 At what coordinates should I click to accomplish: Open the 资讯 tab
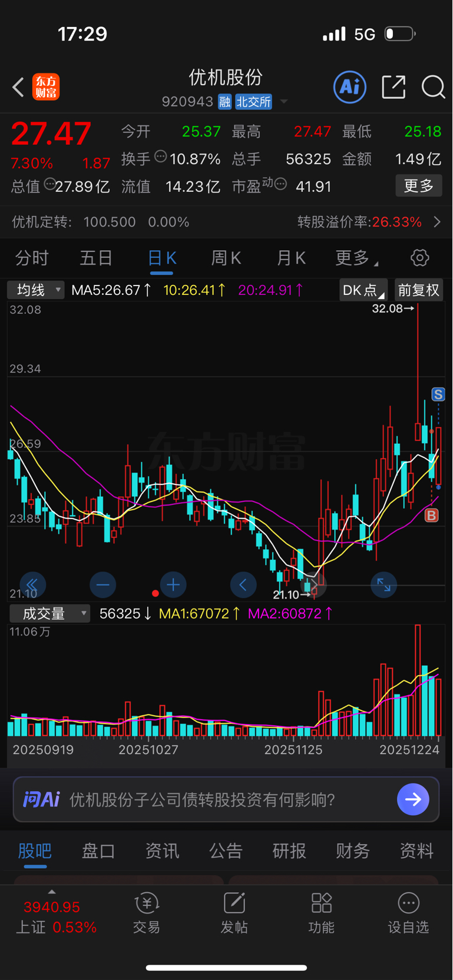tap(162, 851)
